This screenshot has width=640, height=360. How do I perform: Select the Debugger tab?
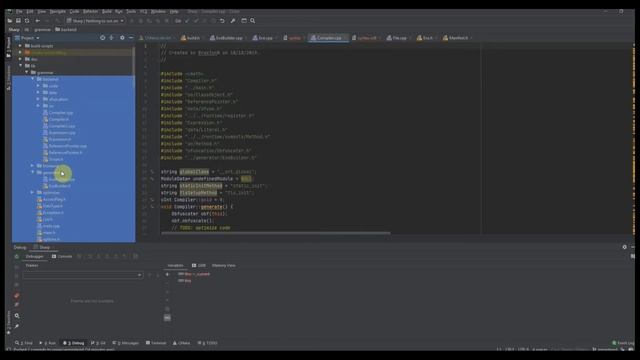coord(34,256)
